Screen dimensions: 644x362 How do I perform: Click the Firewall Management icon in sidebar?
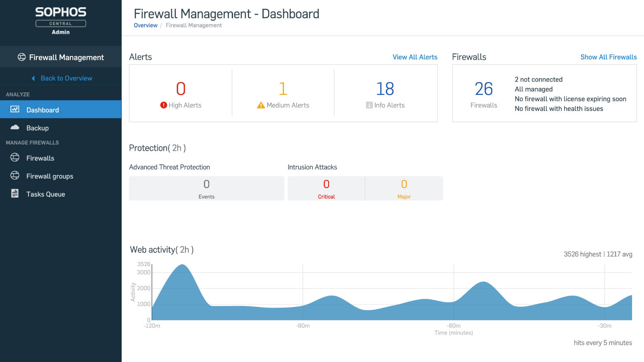pyautogui.click(x=21, y=57)
